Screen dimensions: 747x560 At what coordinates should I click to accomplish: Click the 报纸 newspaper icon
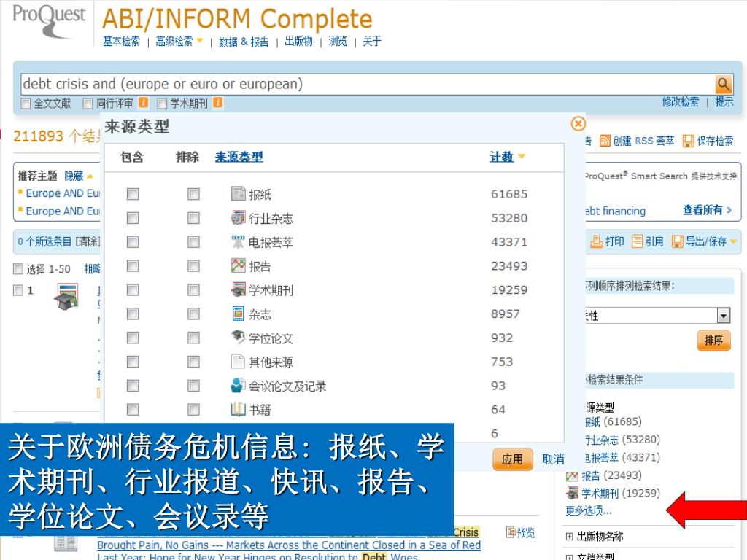click(x=238, y=193)
